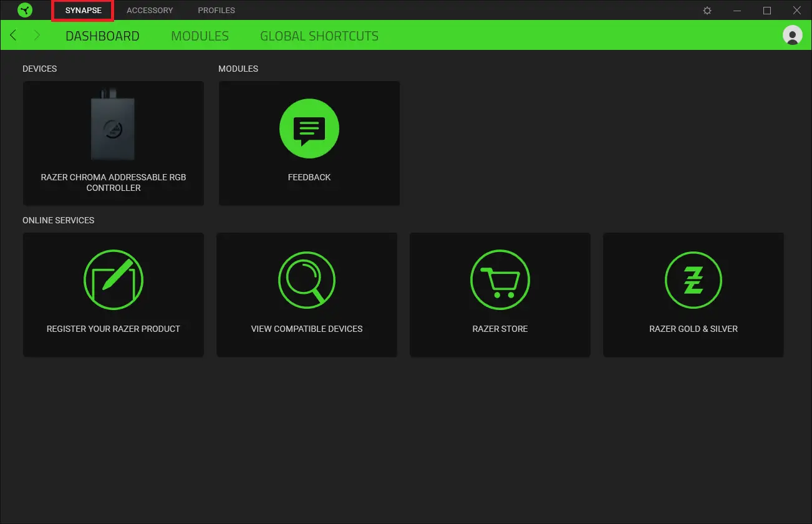This screenshot has width=812, height=524.
Task: Switch to the MODULES view
Action: 200,36
